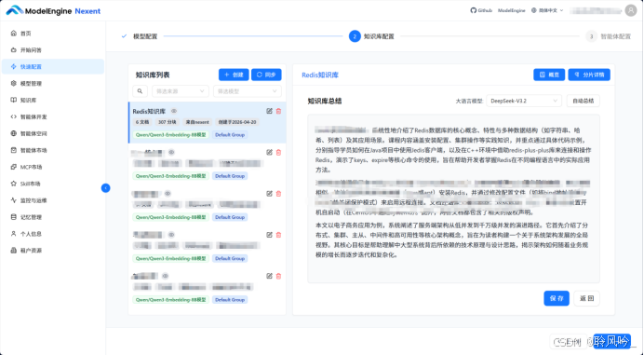Select step 2 知识库配置
644x355 pixels.
[x=371, y=36]
